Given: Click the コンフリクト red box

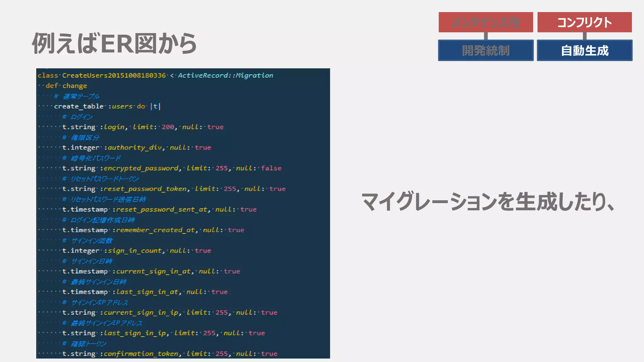Looking at the screenshot, I should click(584, 22).
